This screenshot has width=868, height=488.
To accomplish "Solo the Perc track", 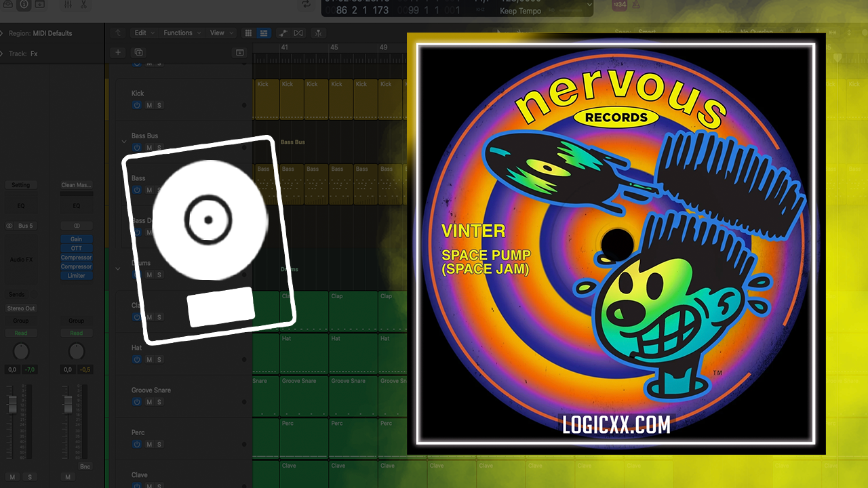I will tap(159, 444).
